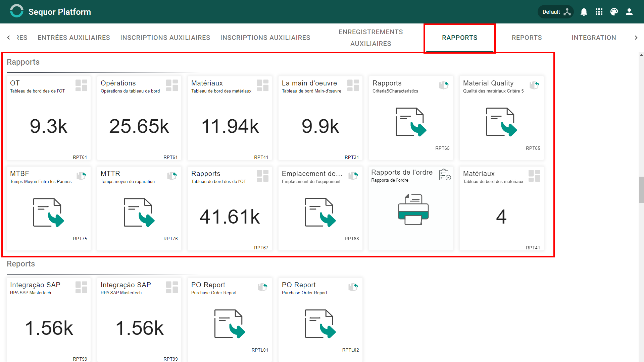Screen dimensions: 644x362
Task: Click the Rapports de l'ordre checklist icon
Action: click(x=445, y=175)
